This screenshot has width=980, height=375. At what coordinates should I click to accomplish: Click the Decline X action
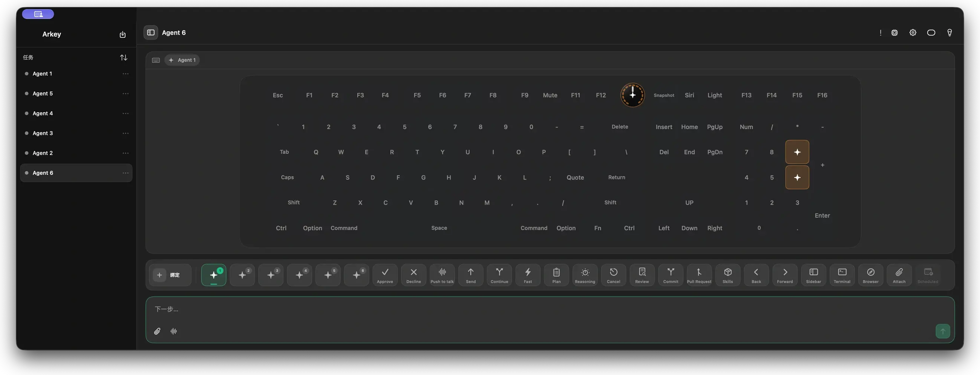(x=413, y=275)
